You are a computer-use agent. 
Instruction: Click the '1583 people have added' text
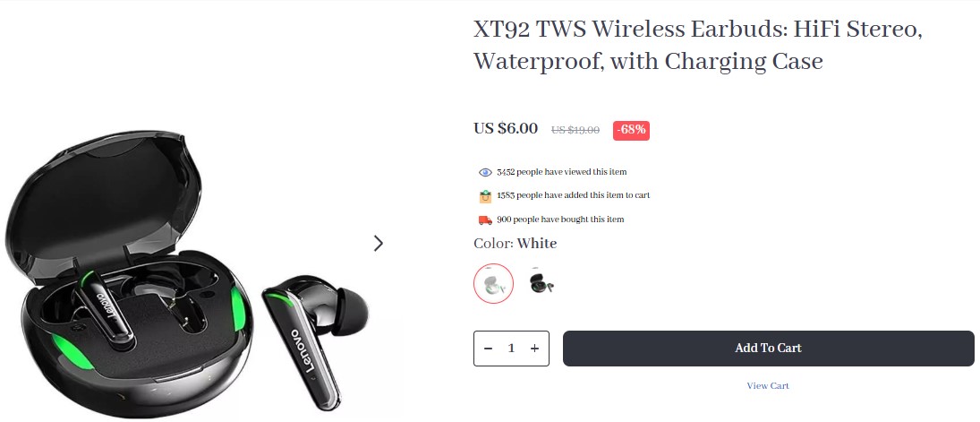(x=573, y=195)
